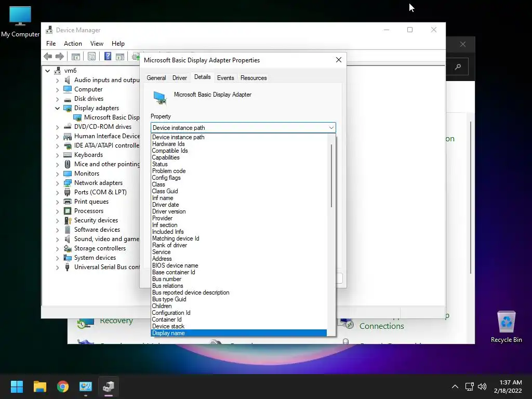Click the Help question-mark toolbar icon
This screenshot has height=399, width=532.
(x=108, y=56)
